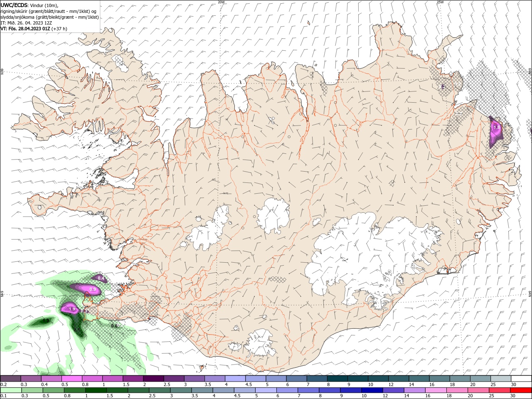
Task: Select the deep blue rain swatch between 10 and 12
Action: pyautogui.click(x=372, y=390)
